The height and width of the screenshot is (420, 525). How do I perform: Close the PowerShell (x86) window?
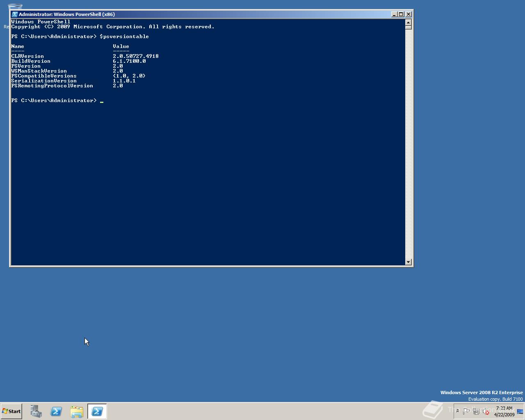coord(408,14)
